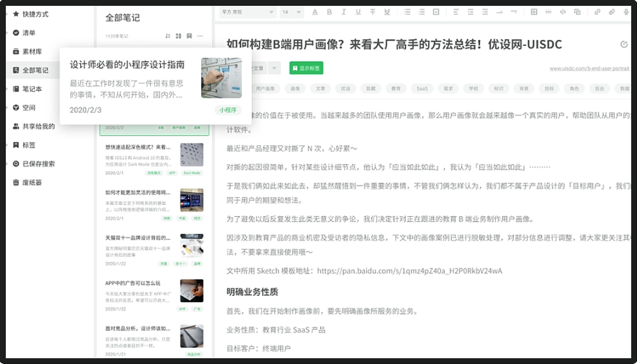Apply italic formatting from the toolbar
This screenshot has width=637, height=364.
(x=345, y=12)
